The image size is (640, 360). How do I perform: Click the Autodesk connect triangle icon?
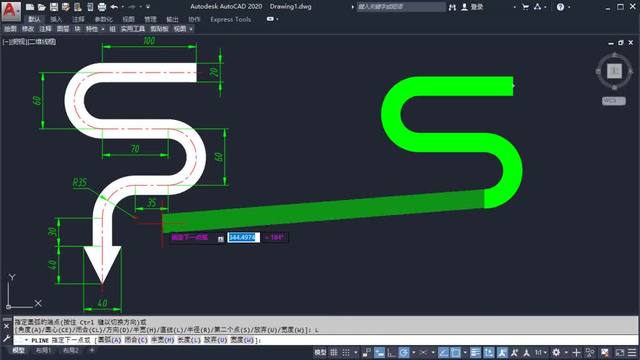point(538,7)
